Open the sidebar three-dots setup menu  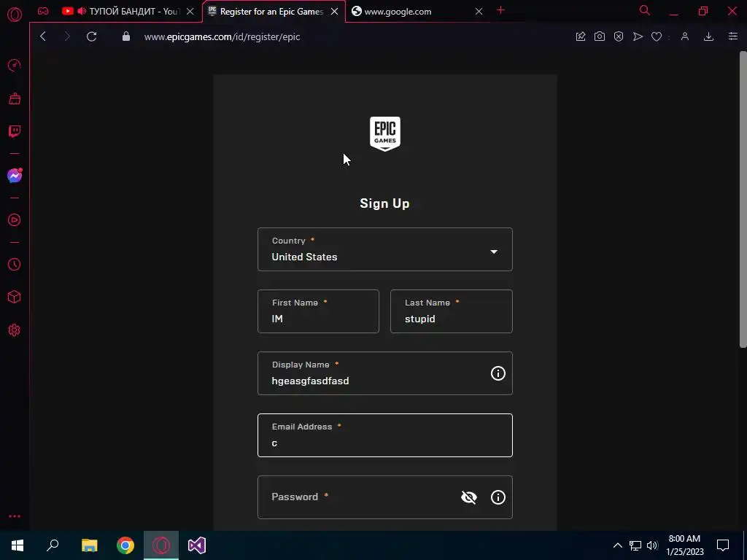(15, 516)
